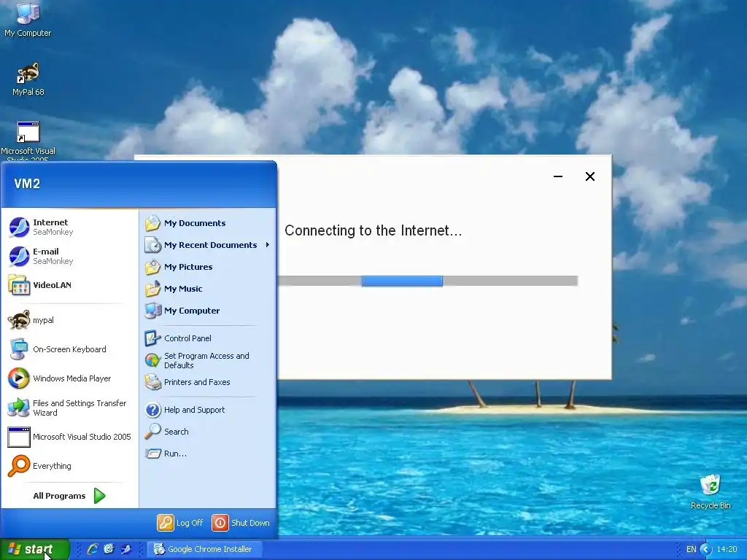Click Internet Explorer quick launch icon

(93, 549)
